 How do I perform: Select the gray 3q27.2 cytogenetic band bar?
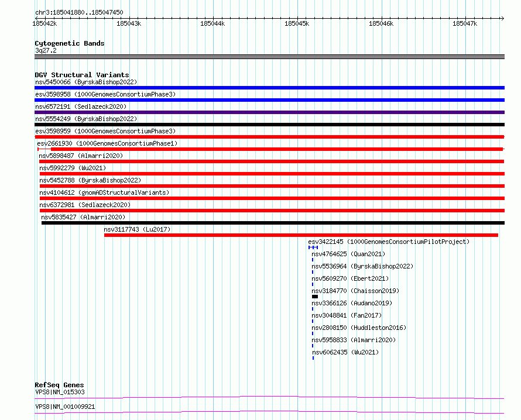[x=269, y=57]
